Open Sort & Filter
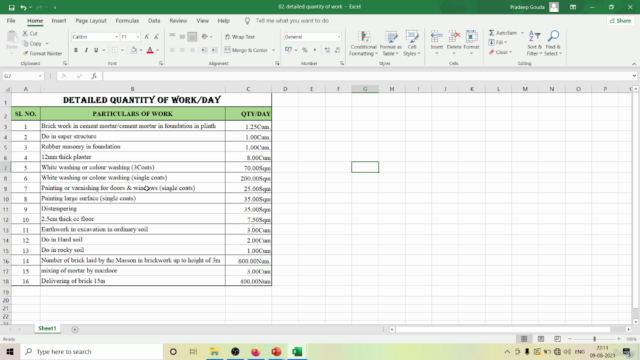Image resolution: width=640 pixels, height=360 pixels. pyautogui.click(x=534, y=43)
